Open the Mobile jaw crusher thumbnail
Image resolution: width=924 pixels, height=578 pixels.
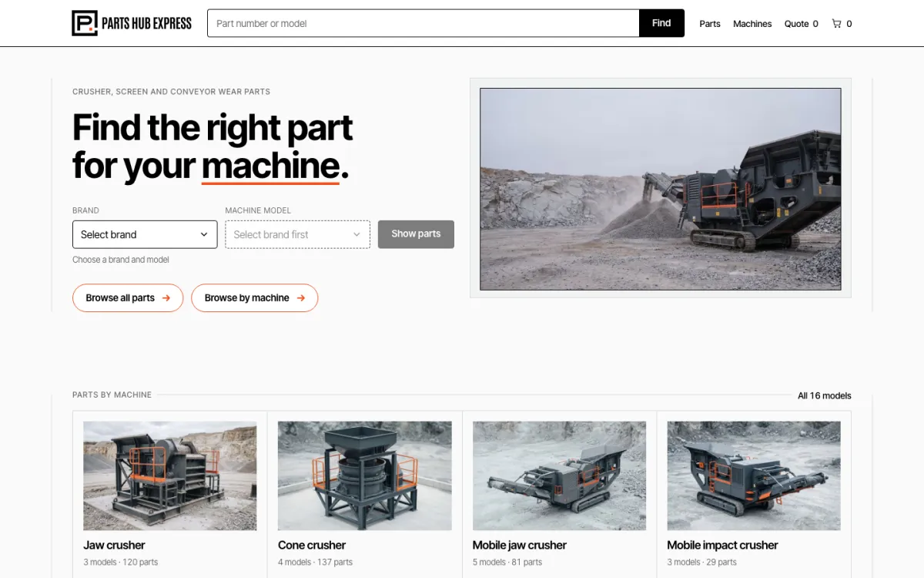[560, 476]
